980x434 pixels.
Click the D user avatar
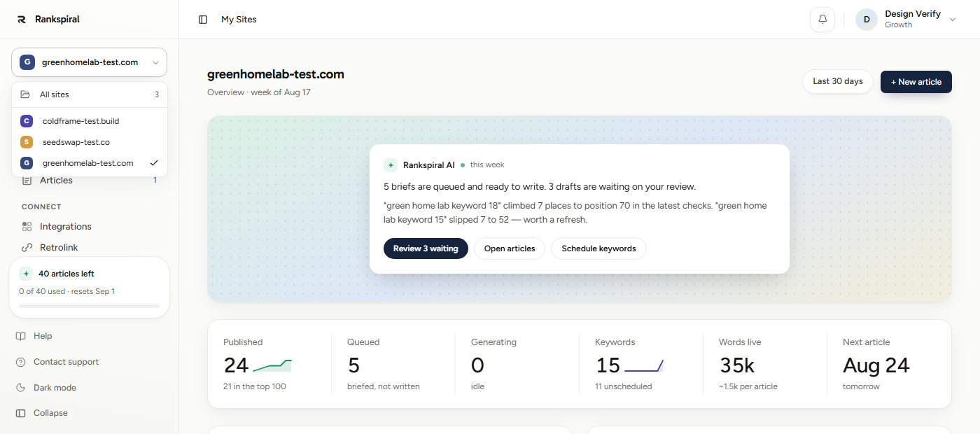pos(867,20)
